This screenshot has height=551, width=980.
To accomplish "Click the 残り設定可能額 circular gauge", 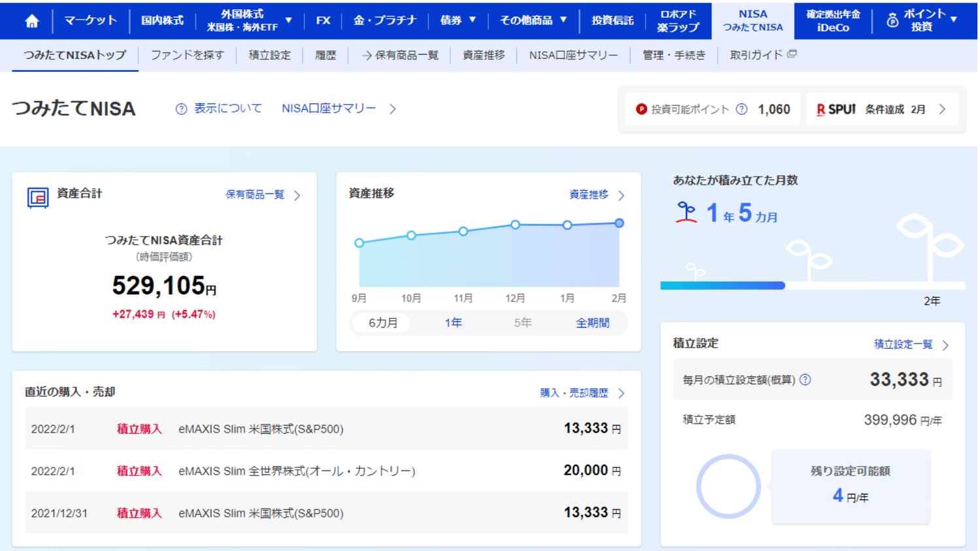I will [728, 487].
